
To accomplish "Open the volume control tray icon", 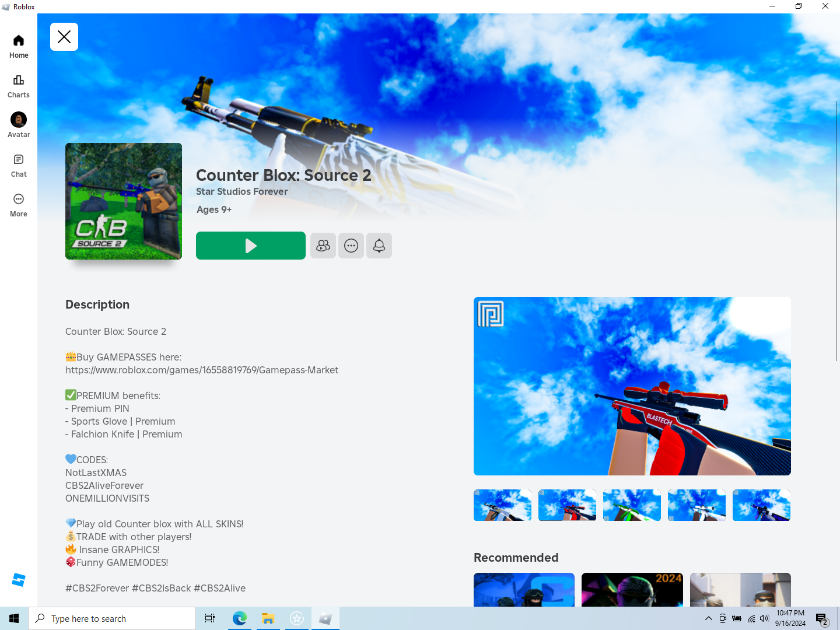I will click(x=765, y=618).
